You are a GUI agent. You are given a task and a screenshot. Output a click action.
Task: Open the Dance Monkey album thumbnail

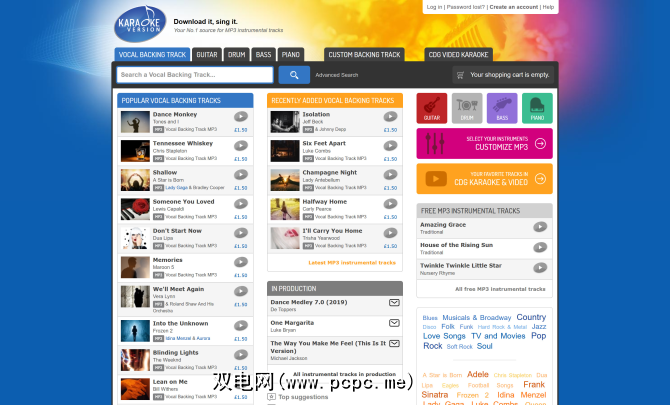tap(135, 122)
